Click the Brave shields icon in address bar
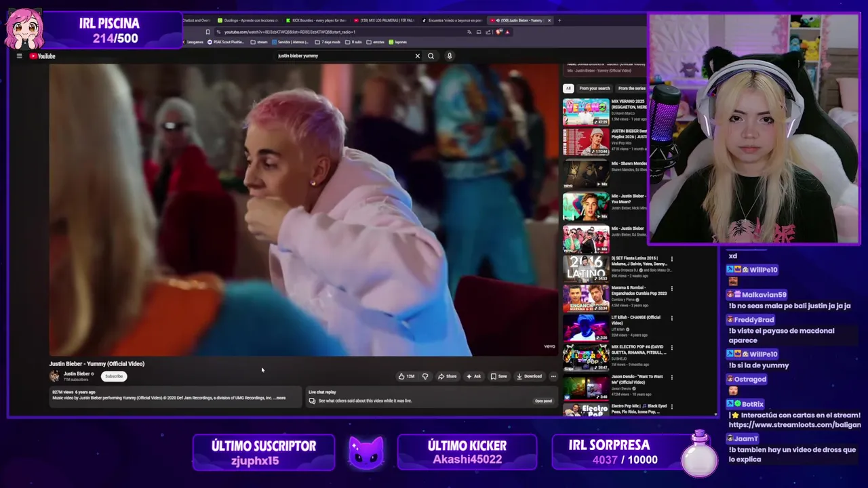Screen dimensions: 868x488 click(499, 32)
